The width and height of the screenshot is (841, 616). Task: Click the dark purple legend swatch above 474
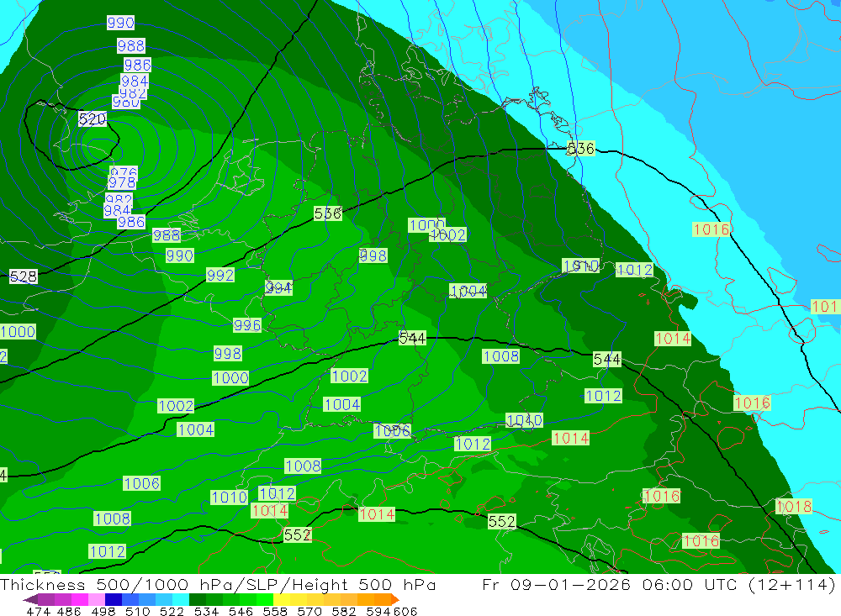31,599
